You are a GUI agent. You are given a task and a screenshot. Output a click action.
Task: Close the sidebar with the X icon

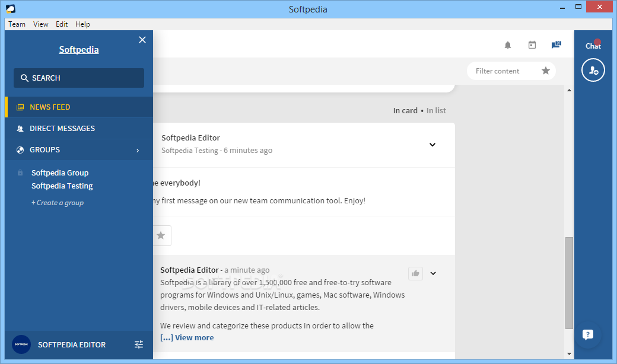click(142, 40)
